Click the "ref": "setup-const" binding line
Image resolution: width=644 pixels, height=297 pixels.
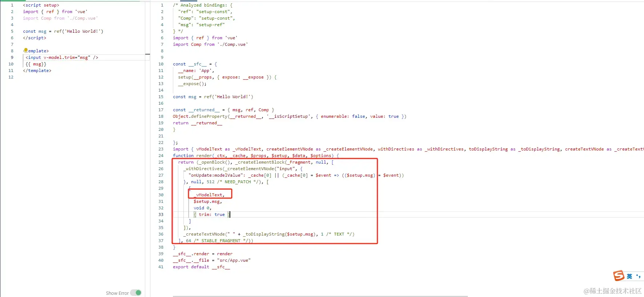click(x=205, y=12)
